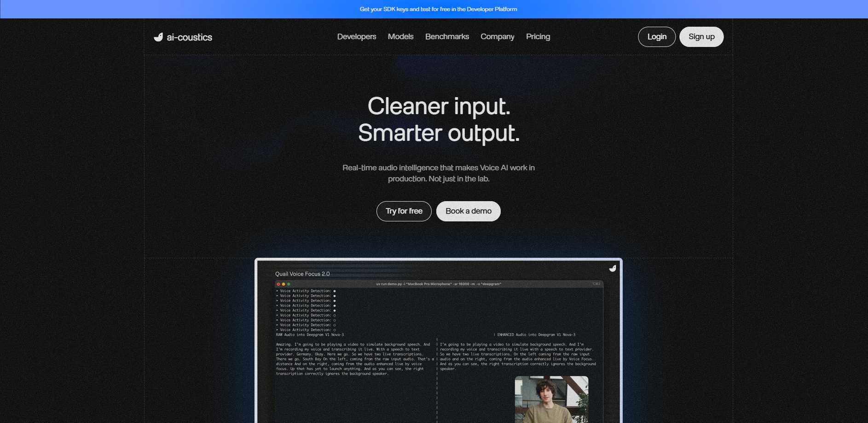Open the Developer Platform banner link

[438, 9]
